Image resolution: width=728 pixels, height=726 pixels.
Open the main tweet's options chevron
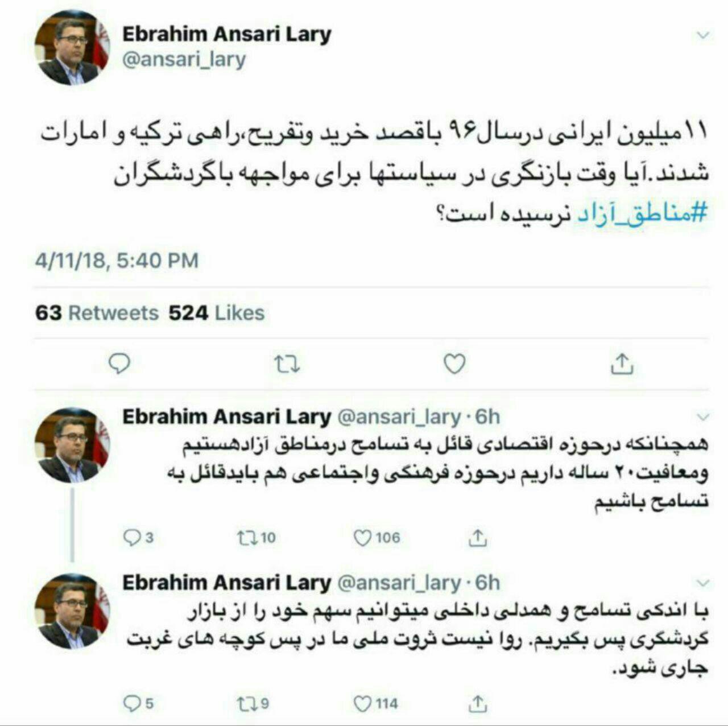pyautogui.click(x=703, y=35)
